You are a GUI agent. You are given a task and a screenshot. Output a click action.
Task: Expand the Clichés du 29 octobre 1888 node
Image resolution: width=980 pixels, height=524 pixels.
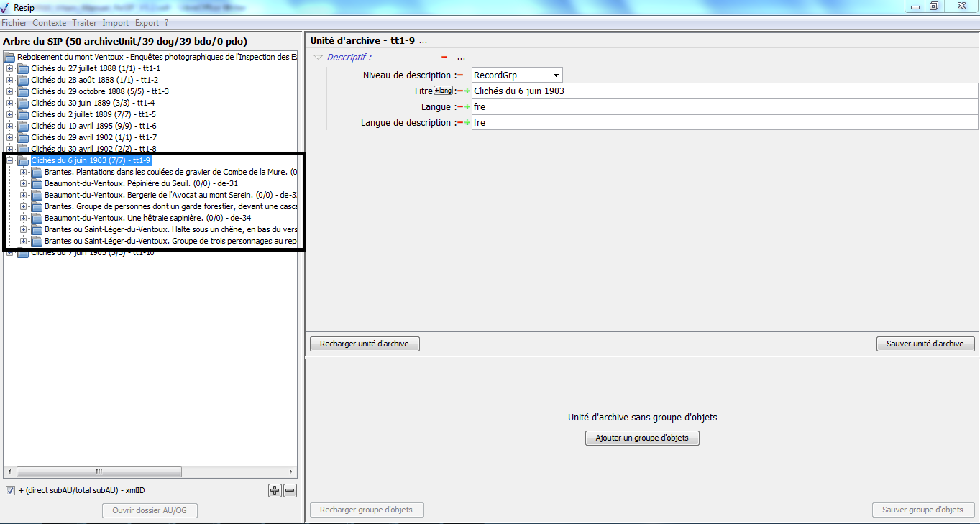[10, 91]
